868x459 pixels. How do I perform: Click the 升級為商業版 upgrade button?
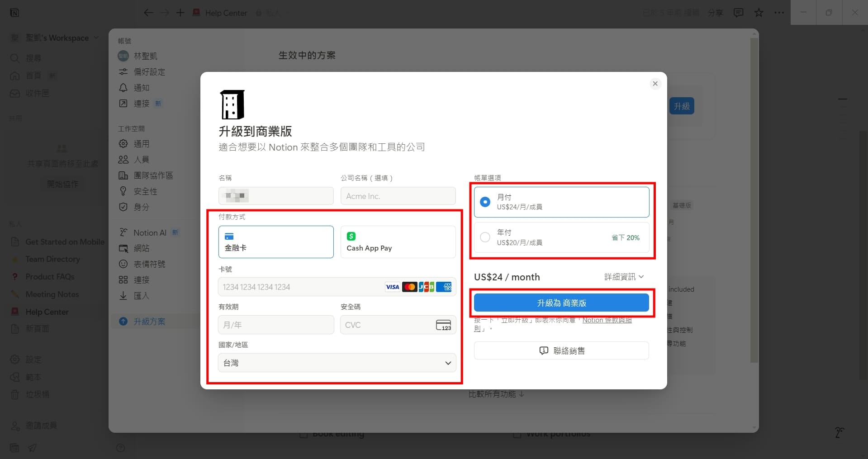[561, 303]
